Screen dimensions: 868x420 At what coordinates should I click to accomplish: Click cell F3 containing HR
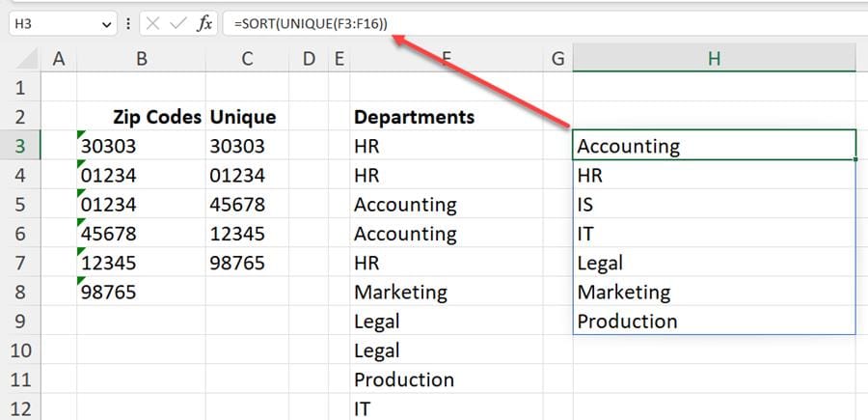coord(447,146)
